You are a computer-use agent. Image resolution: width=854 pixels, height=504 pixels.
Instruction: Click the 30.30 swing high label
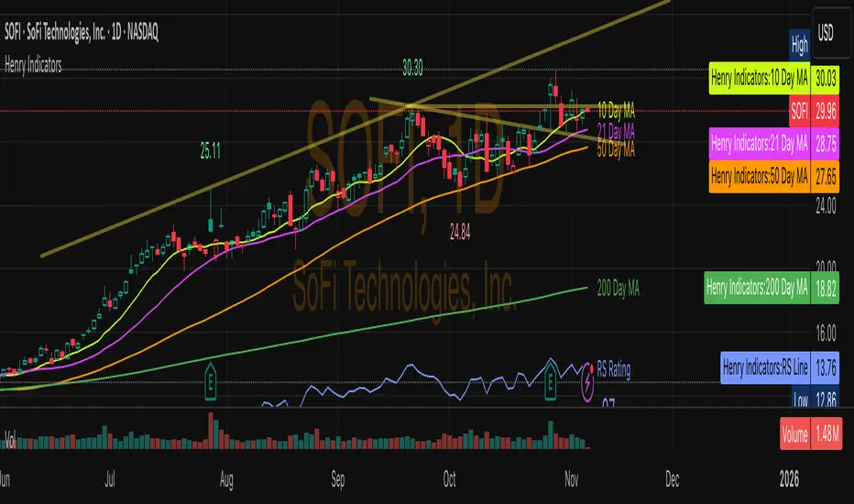tap(412, 68)
